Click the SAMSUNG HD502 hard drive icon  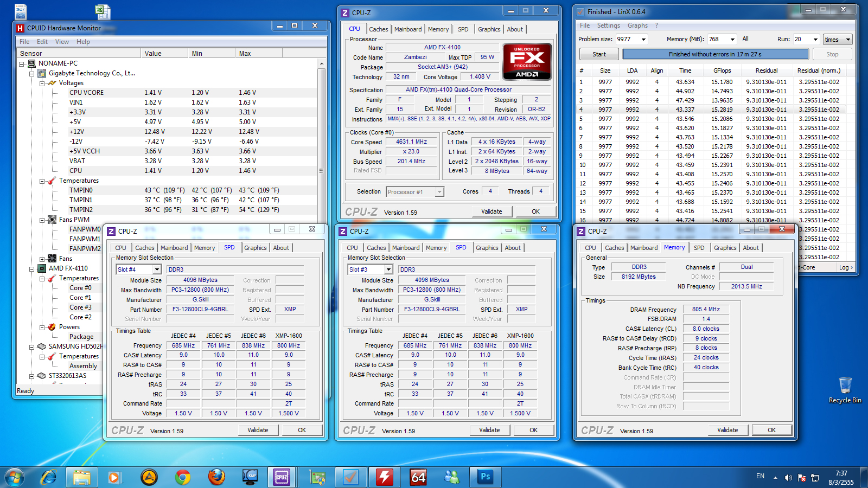42,346
